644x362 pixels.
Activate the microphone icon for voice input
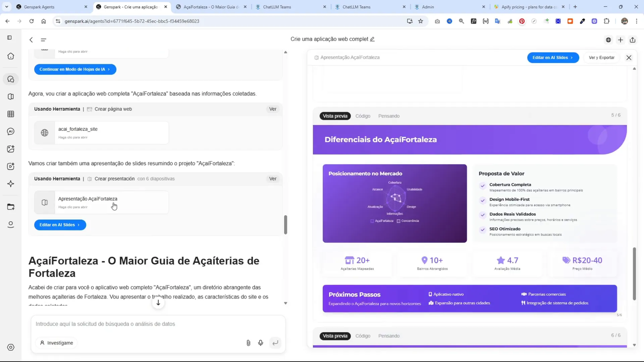pyautogui.click(x=260, y=343)
